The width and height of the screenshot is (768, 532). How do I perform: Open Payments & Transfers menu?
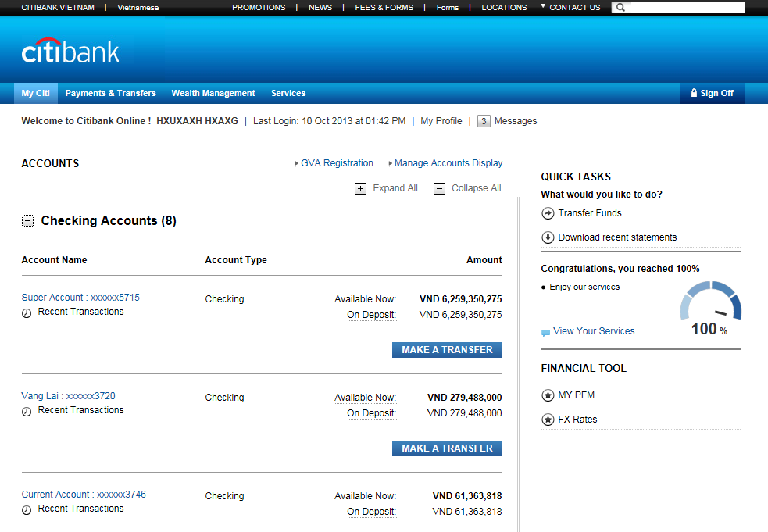111,93
